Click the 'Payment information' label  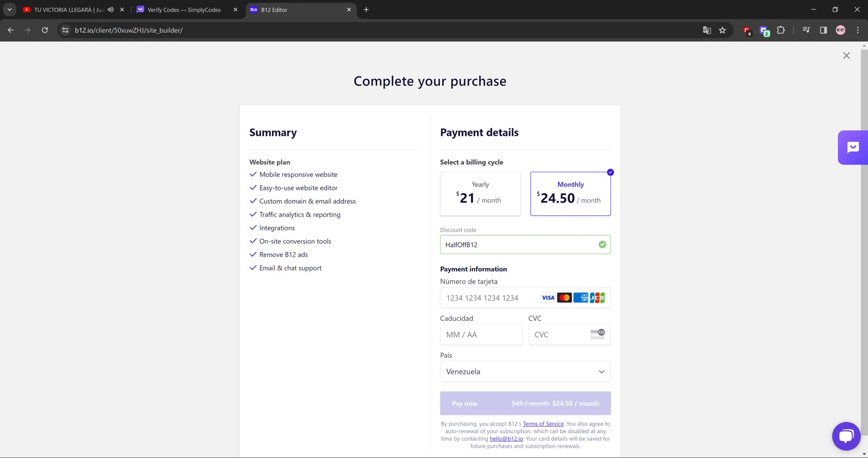tap(473, 269)
